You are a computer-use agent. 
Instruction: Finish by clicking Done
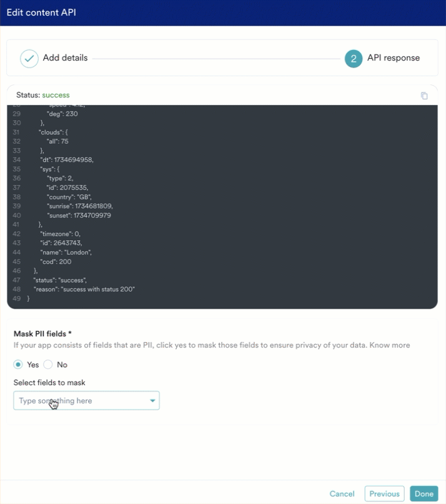click(424, 494)
